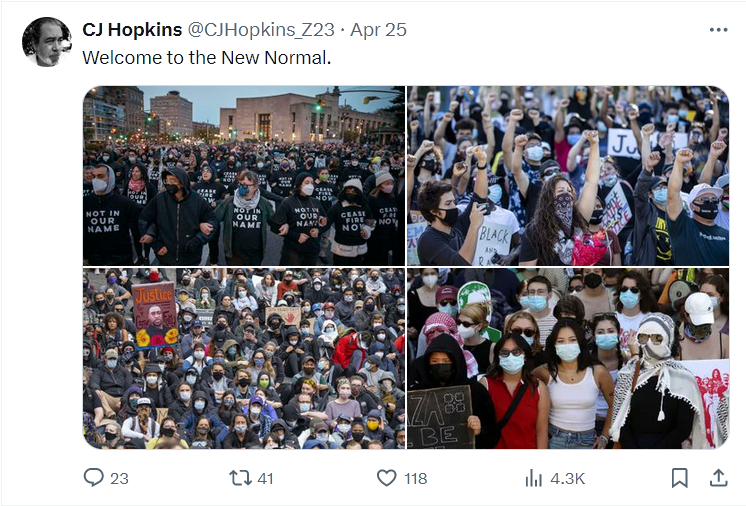
Task: Click the share upload arrow icon
Action: pyautogui.click(x=718, y=478)
